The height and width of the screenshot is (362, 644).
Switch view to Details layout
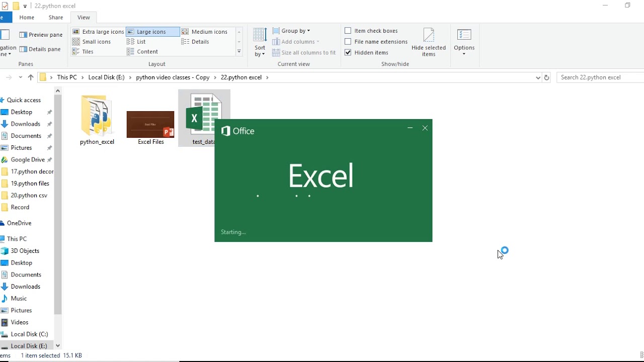[x=195, y=42]
